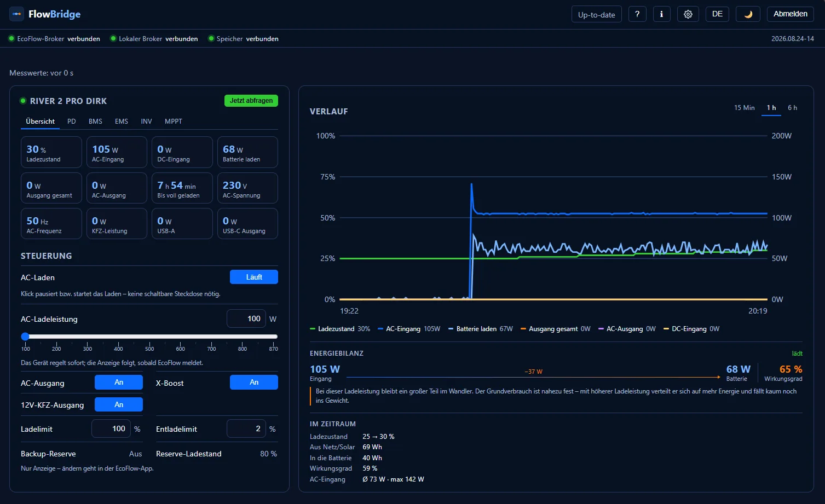
Task: Focus the AC-Ladeleistung watt input field
Action: [246, 318]
